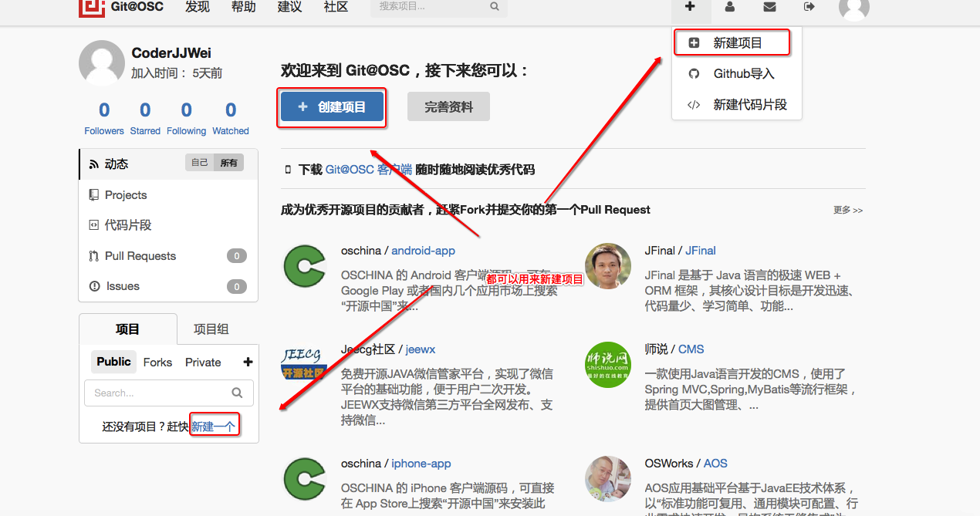This screenshot has height=516, width=980.
Task: Choose 新建代码片段 from dropdown menu
Action: [x=737, y=105]
